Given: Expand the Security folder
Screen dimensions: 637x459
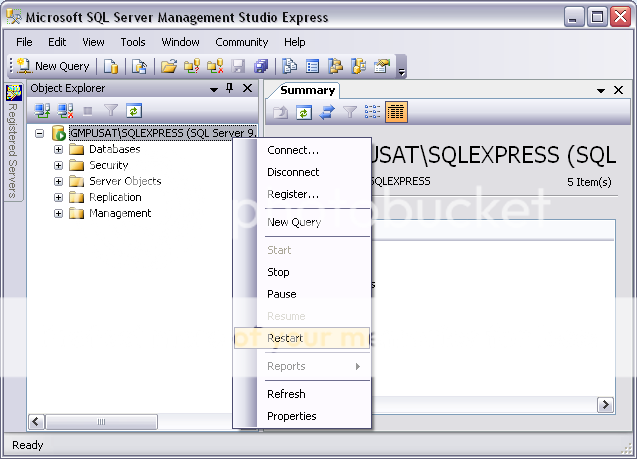Looking at the screenshot, I should [x=58, y=165].
